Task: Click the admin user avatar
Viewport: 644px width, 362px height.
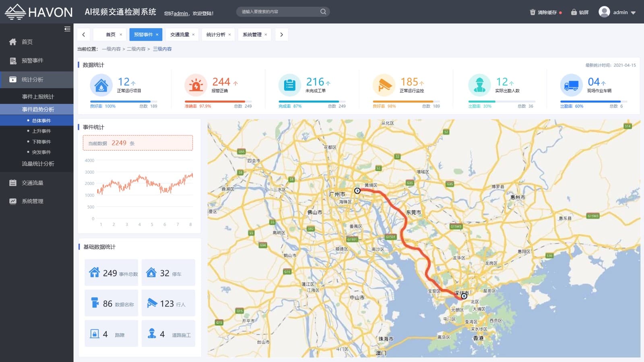Action: pyautogui.click(x=604, y=12)
